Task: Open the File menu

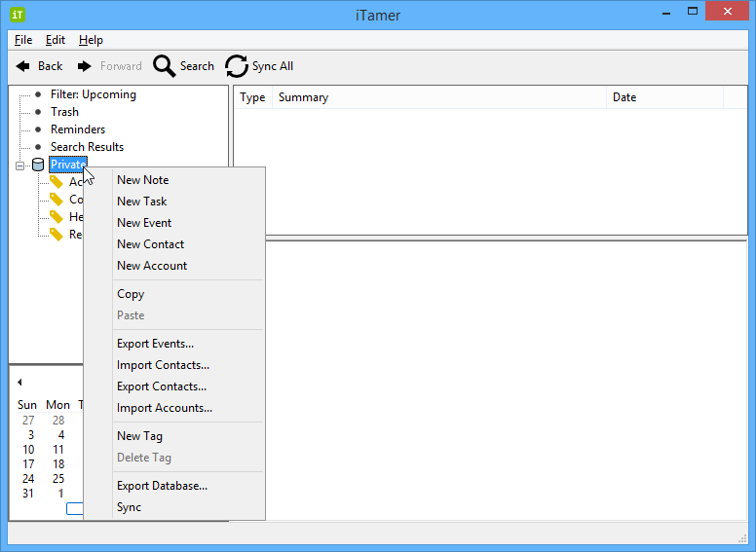Action: (23, 40)
